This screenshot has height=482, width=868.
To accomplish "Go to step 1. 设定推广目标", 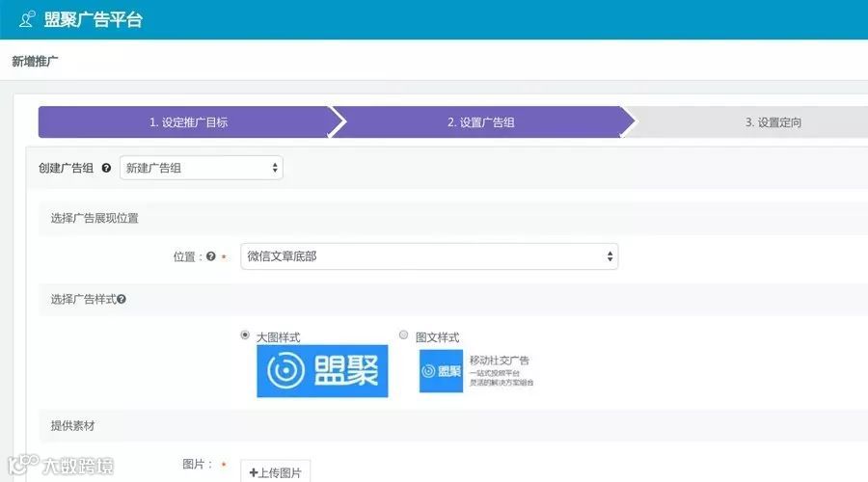I will point(189,122).
